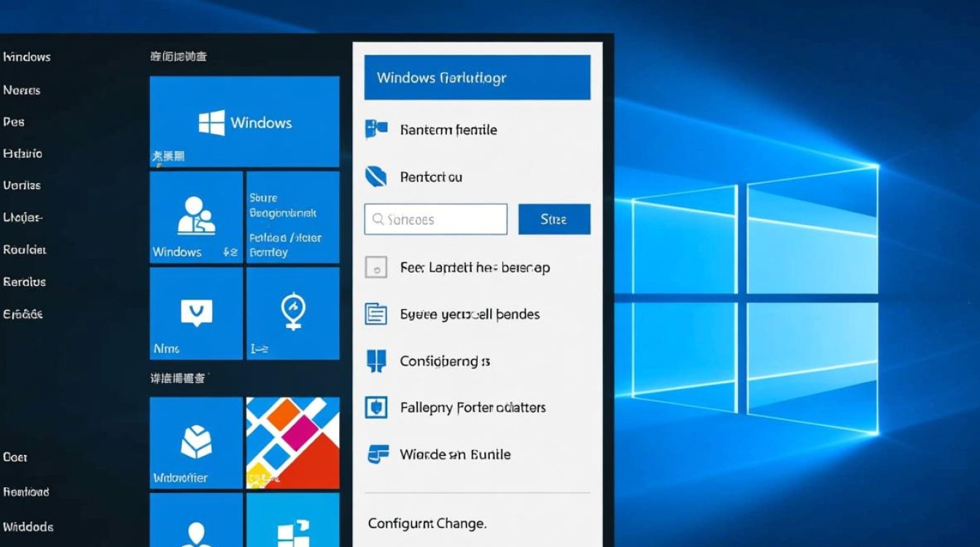Select "Vorites" in the left sidebar
This screenshot has width=980, height=547.
tap(22, 185)
